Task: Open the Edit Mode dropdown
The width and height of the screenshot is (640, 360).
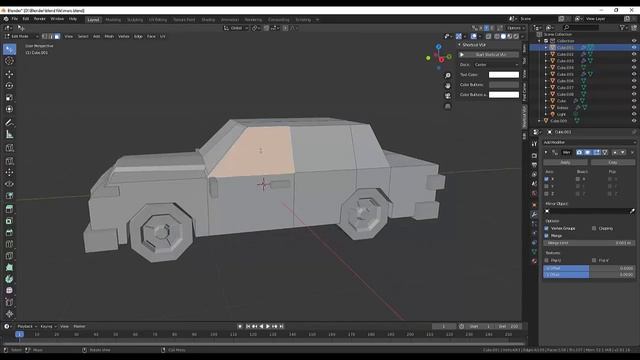Action: pos(21,36)
